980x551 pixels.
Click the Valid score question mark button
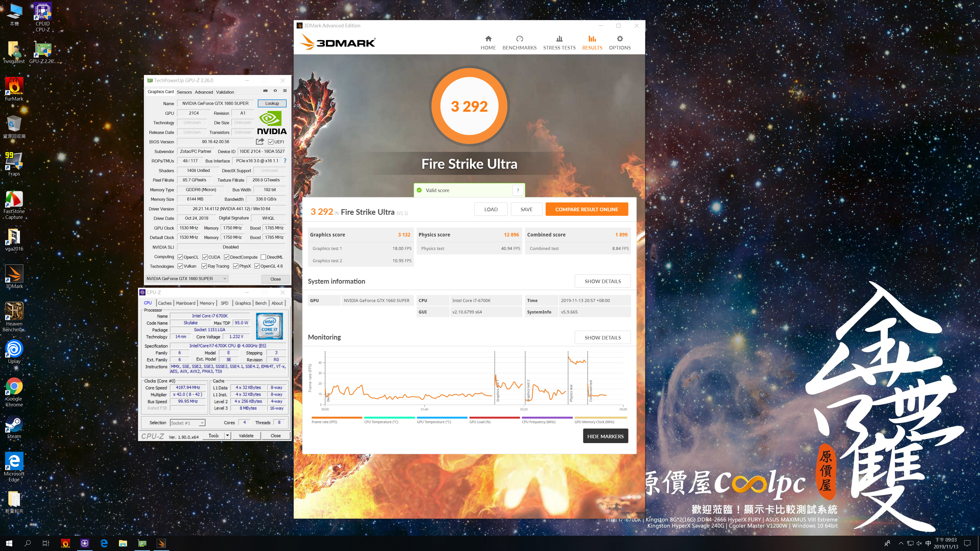click(x=518, y=190)
